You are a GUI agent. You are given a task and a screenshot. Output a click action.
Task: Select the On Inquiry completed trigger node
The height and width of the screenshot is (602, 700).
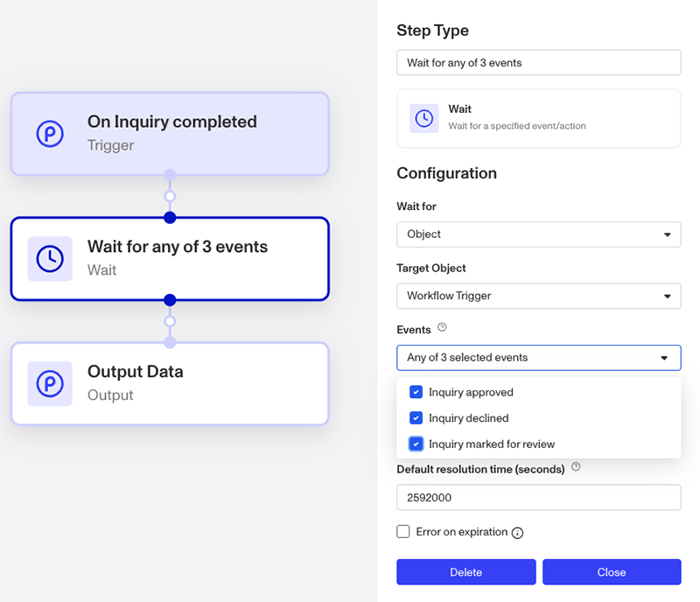[170, 134]
